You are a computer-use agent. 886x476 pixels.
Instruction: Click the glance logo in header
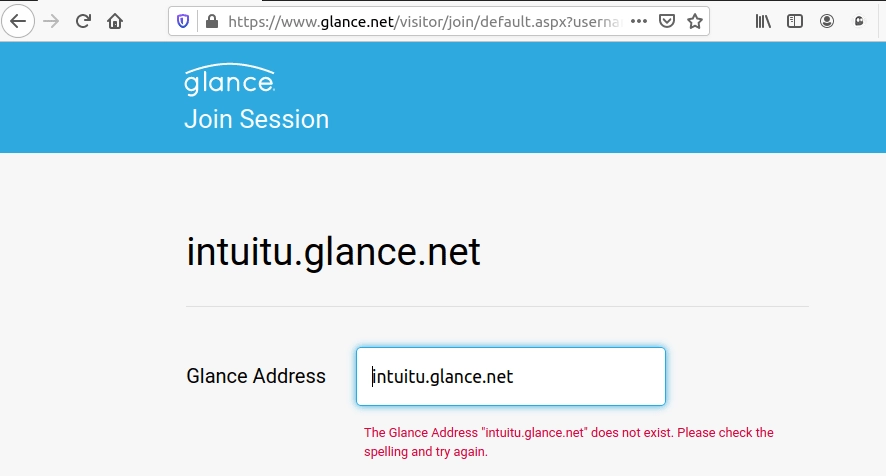click(229, 81)
